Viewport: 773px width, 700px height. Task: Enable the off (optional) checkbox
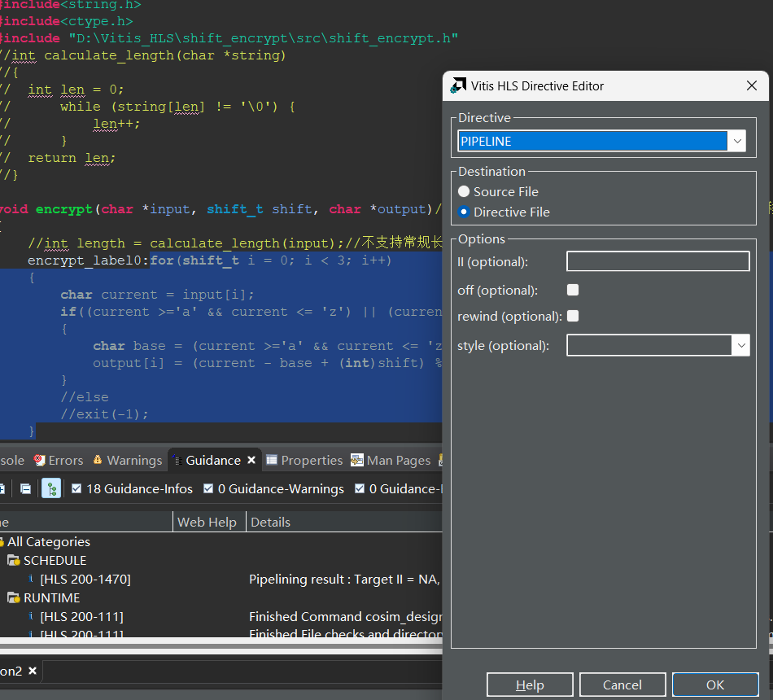tap(573, 290)
